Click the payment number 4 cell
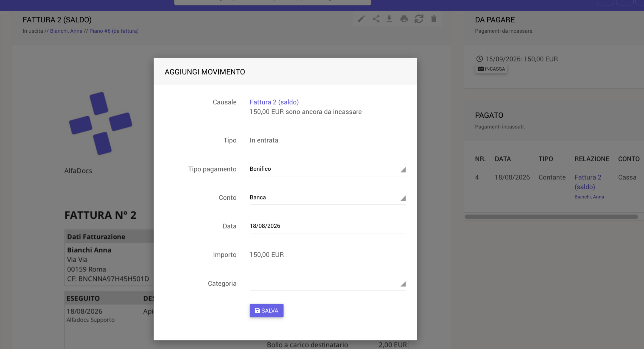 (477, 178)
